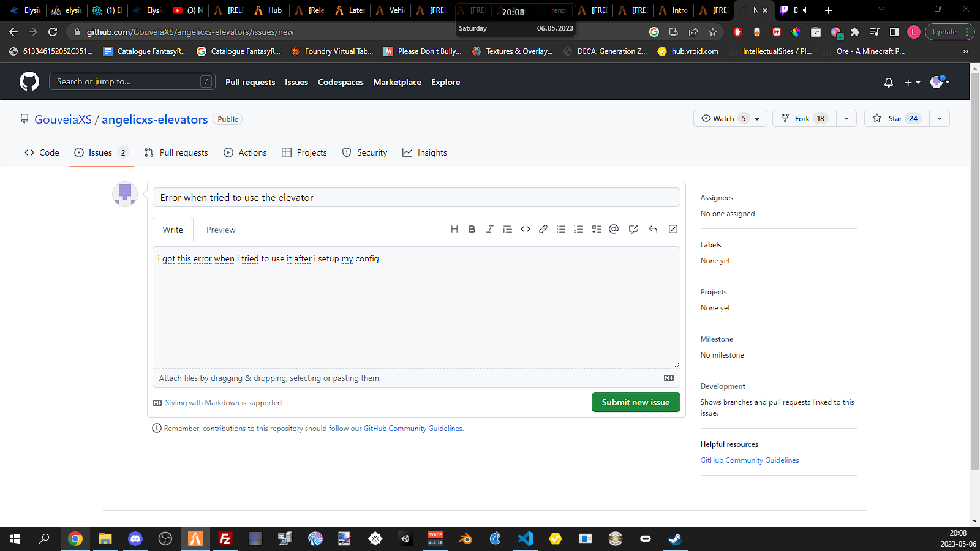980x551 pixels.
Task: Click the issue title input field
Action: click(417, 197)
